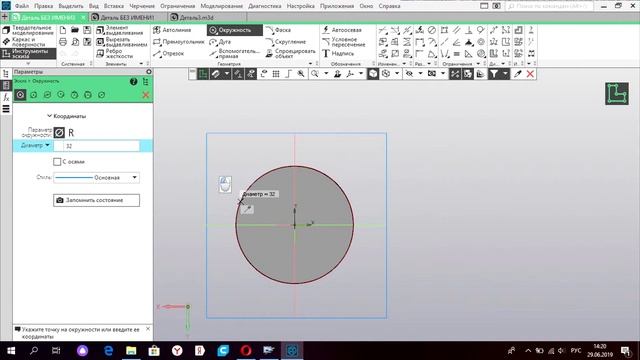Toggle the isometric cube display button

pyautogui.click(x=373, y=74)
